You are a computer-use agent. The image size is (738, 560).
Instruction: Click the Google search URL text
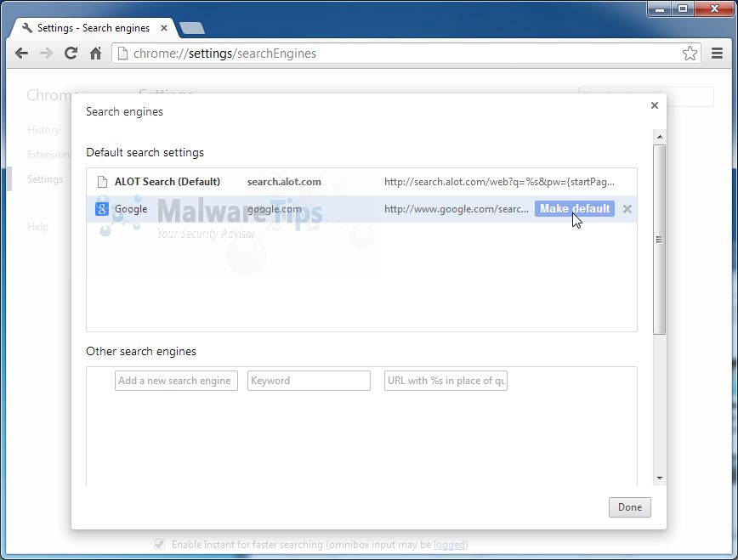tap(456, 209)
